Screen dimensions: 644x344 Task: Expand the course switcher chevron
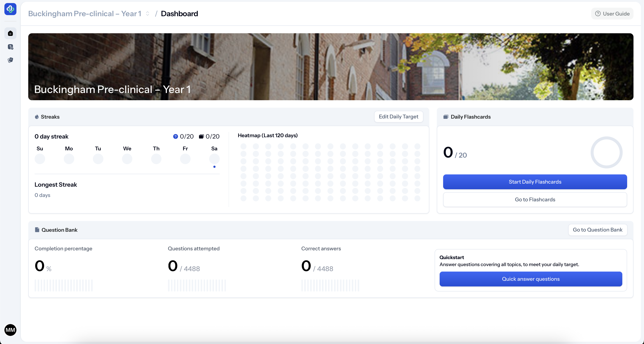click(x=147, y=14)
